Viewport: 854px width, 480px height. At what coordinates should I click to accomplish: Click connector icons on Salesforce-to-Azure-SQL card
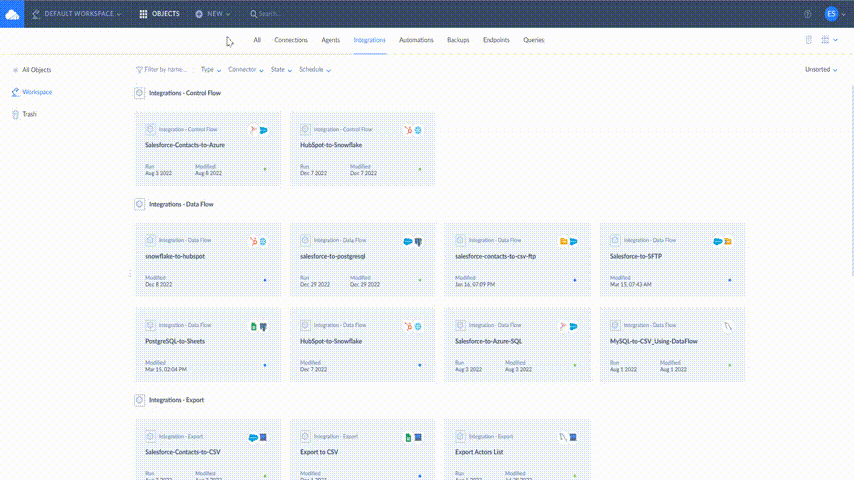(569, 326)
